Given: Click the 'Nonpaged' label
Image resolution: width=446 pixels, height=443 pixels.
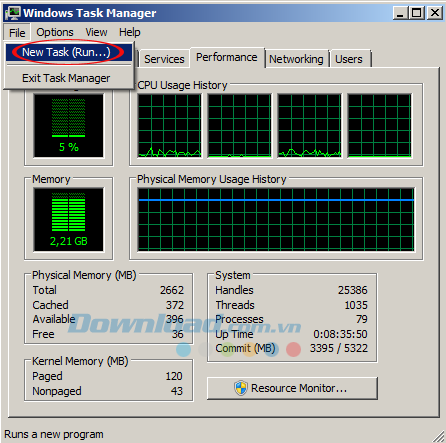Looking at the screenshot, I should 57,391.
